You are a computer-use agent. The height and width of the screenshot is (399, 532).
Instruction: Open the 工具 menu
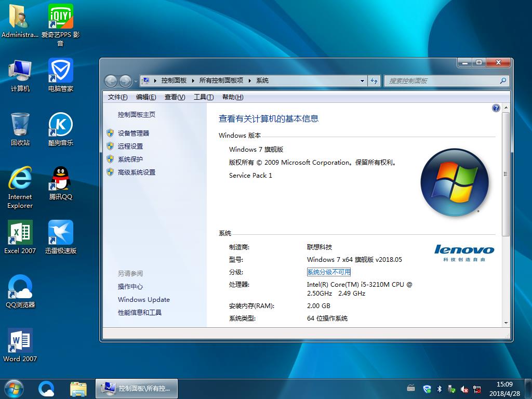[203, 97]
